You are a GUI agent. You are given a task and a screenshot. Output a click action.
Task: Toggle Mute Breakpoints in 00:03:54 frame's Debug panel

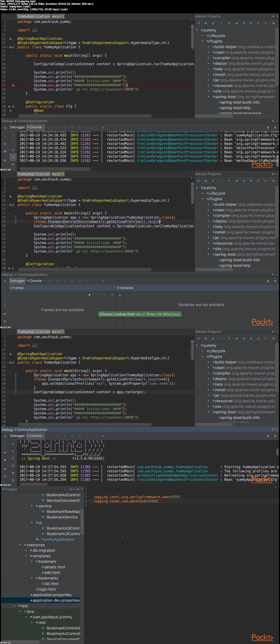pos(5,476)
